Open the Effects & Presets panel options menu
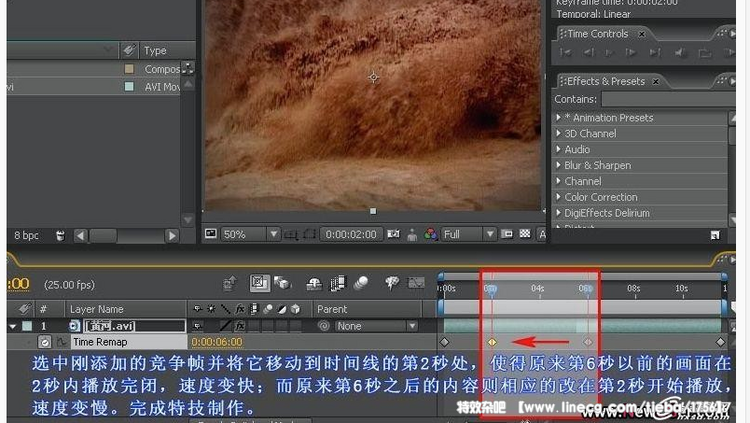Screen dimensions: 750x423 pyautogui.click(x=733, y=81)
